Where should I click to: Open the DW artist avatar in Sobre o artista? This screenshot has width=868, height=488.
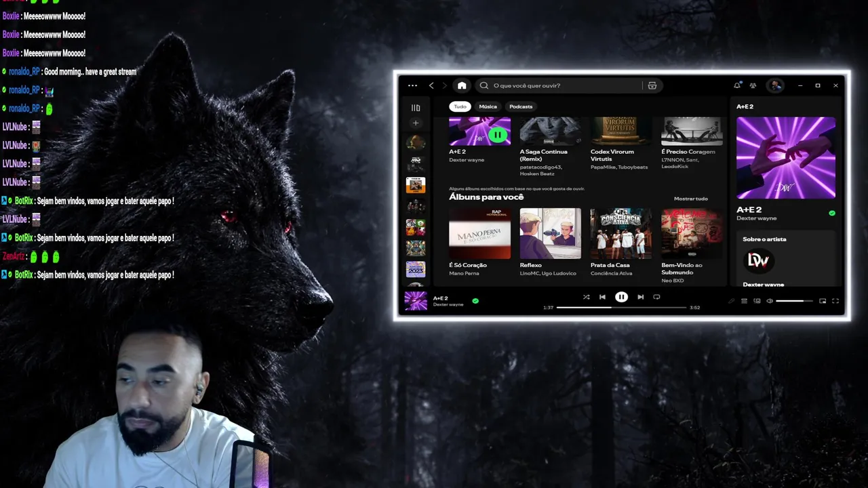click(x=758, y=260)
